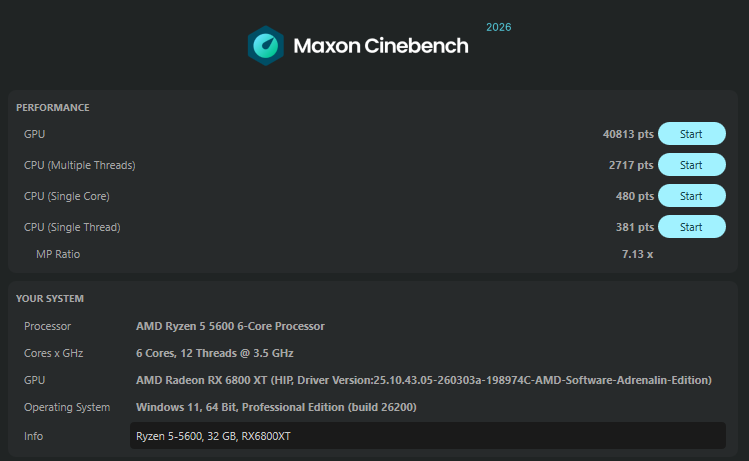Start the CPU (Single Thread) benchmark

tap(692, 227)
